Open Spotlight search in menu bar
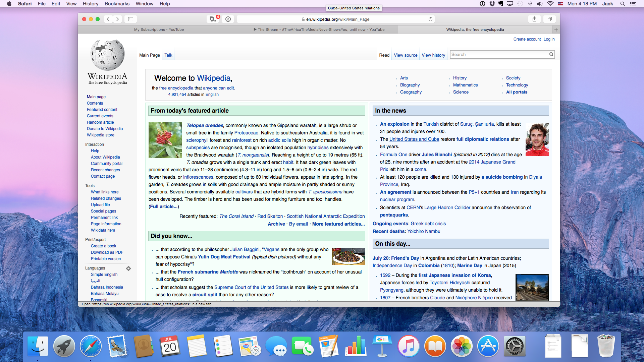 coord(623,4)
